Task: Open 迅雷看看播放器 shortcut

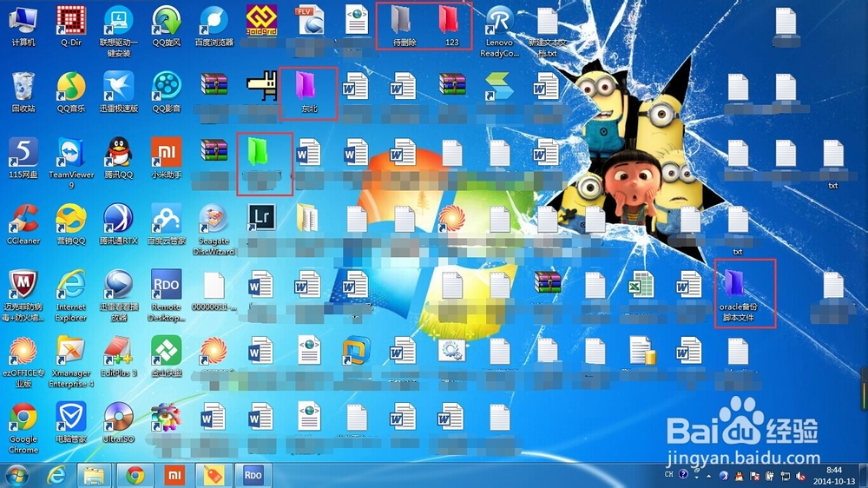Action: pos(118,296)
